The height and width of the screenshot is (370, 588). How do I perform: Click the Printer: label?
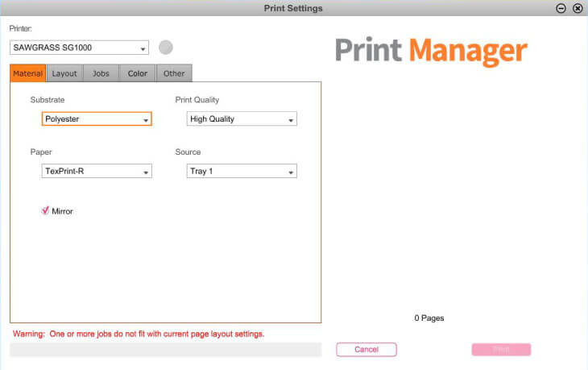[x=21, y=28]
